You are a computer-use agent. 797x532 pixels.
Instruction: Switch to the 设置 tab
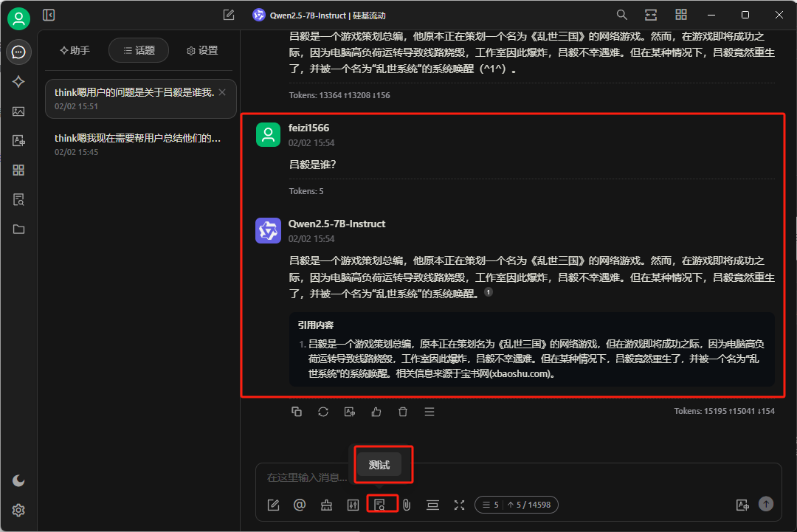(x=202, y=50)
